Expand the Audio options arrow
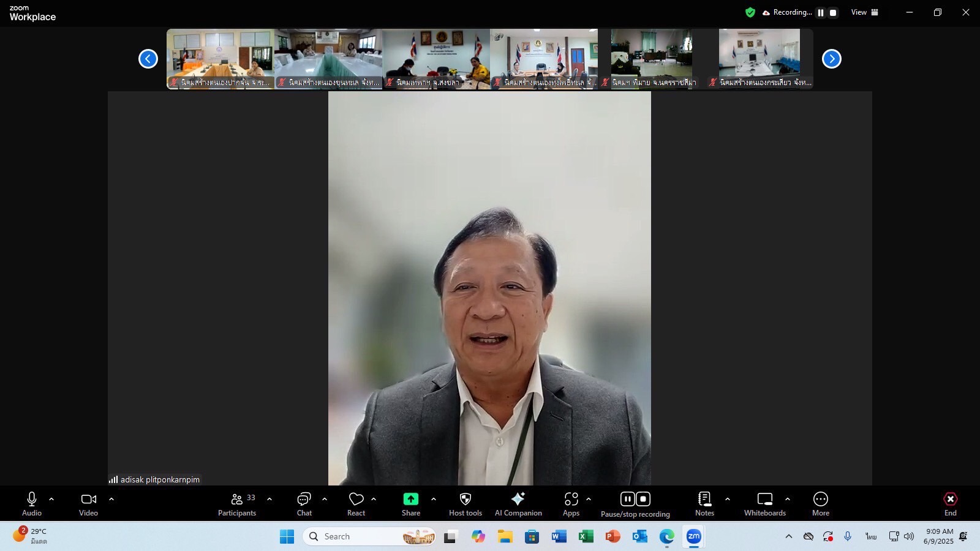This screenshot has width=980, height=551. (x=51, y=499)
